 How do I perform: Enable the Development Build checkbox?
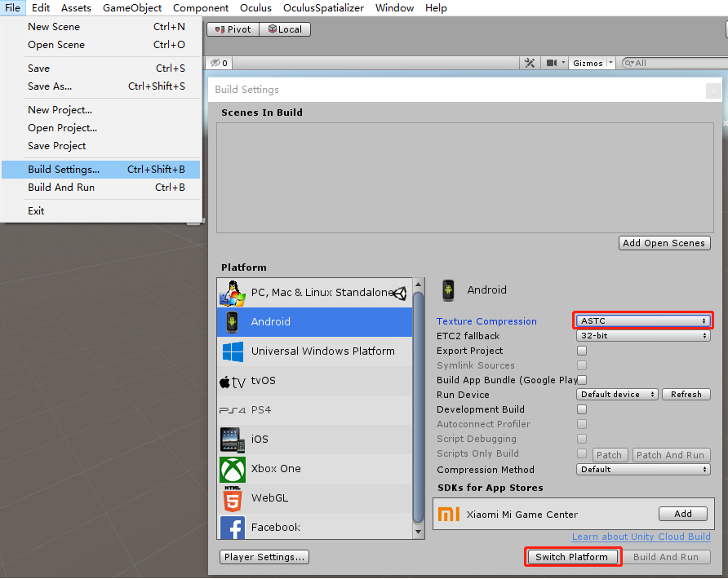click(x=582, y=409)
